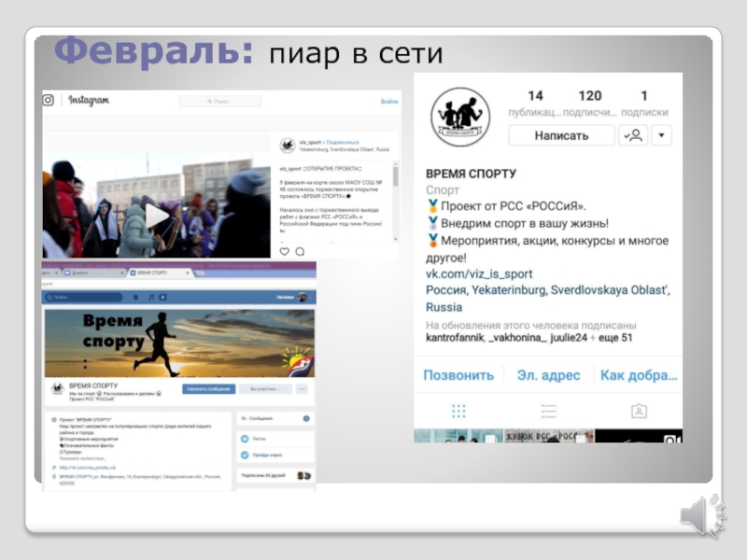Viewport: 747px width, 560px height.
Task: Switch to ВРЕМЯ СПОРТУ browser tab
Action: click(x=158, y=273)
